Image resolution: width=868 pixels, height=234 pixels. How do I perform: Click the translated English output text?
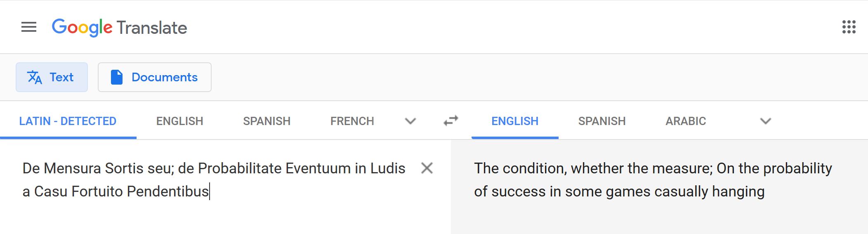pos(653,180)
